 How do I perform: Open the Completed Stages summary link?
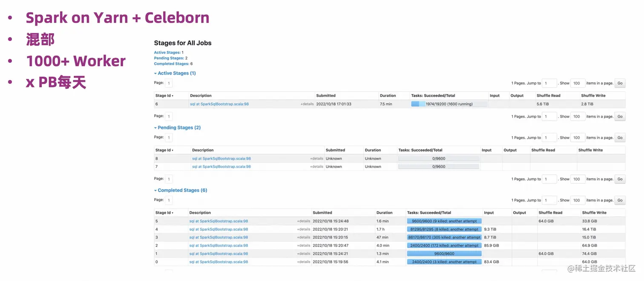click(x=172, y=64)
